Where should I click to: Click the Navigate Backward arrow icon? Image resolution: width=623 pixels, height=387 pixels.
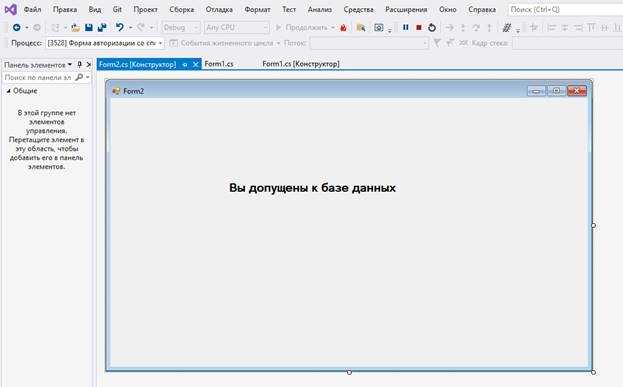16,27
